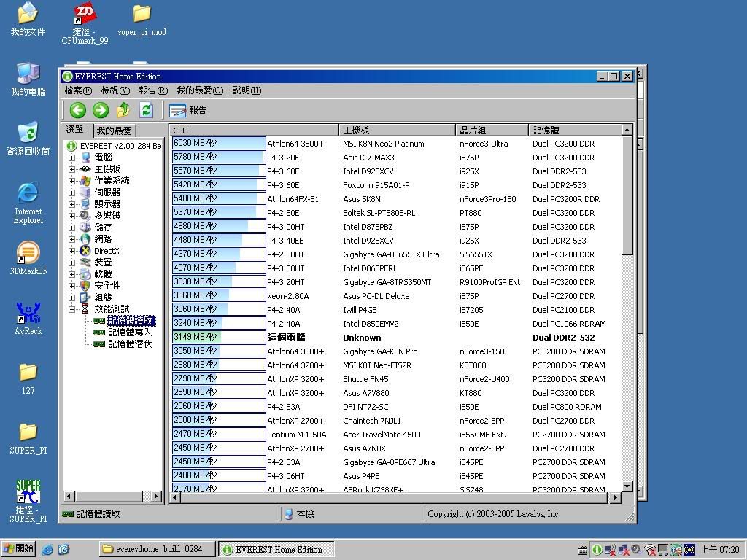Screen dimensions: 747x560
Task: Sort by the 主機板 column header
Action: coord(397,130)
